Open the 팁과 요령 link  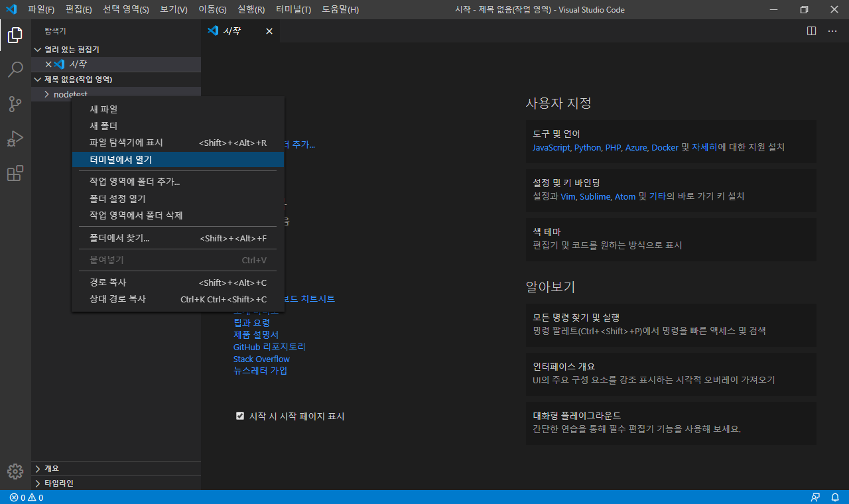pyautogui.click(x=251, y=323)
